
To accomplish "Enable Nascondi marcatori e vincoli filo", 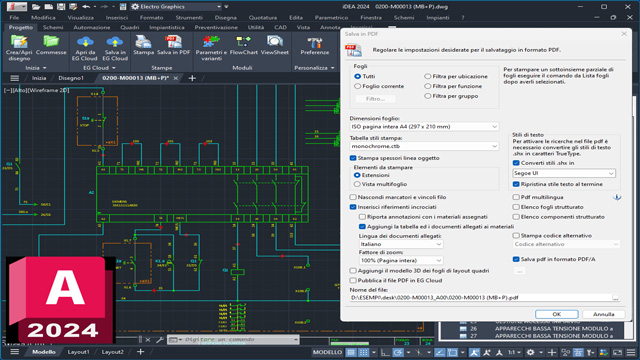I will pos(353,197).
